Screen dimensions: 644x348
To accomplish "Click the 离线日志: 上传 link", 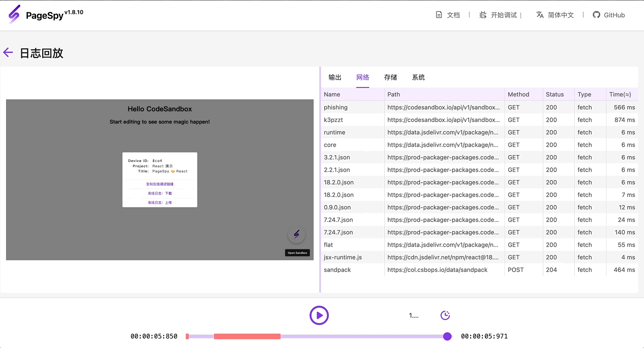I will [x=159, y=202].
